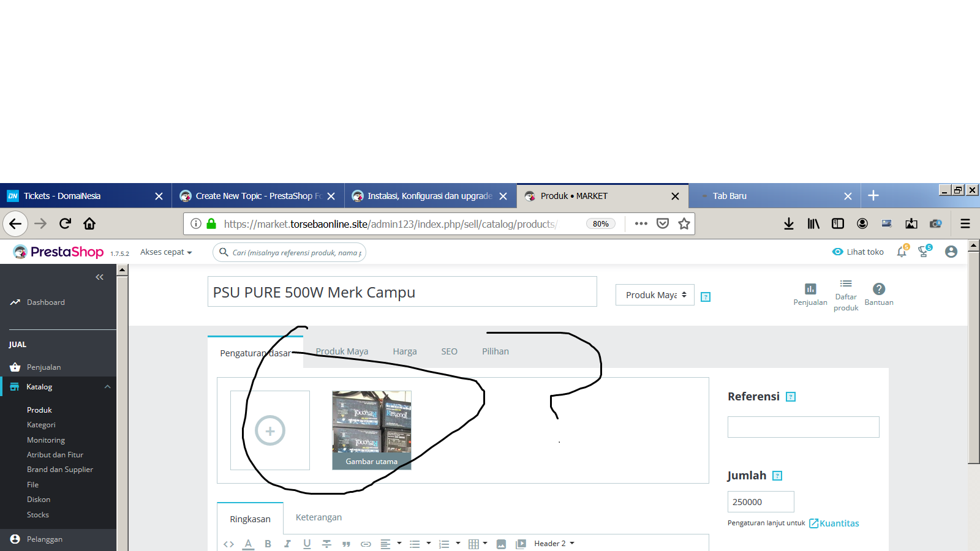Switch to the Produk Maya tab
The image size is (980, 551).
pos(342,351)
